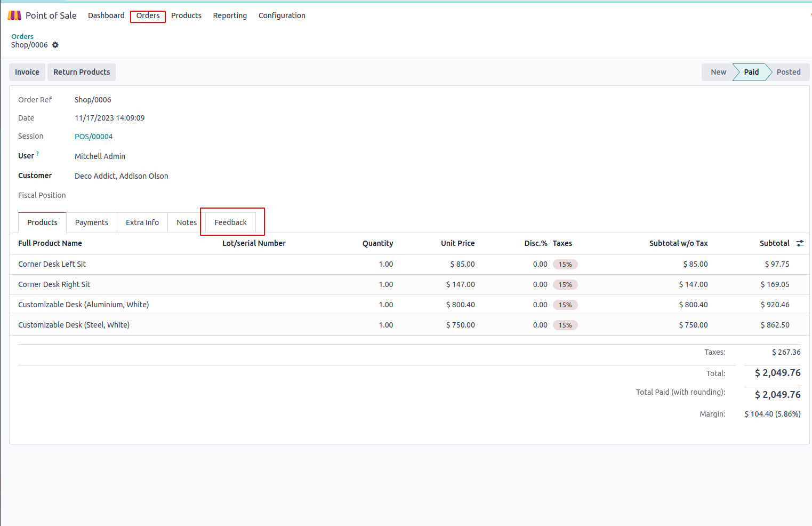This screenshot has height=526, width=812.
Task: Follow the Orders breadcrumb link
Action: (x=22, y=36)
